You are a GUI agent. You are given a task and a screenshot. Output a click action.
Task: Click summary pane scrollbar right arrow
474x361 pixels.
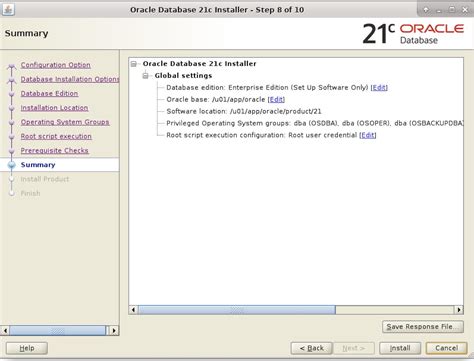[x=459, y=310]
